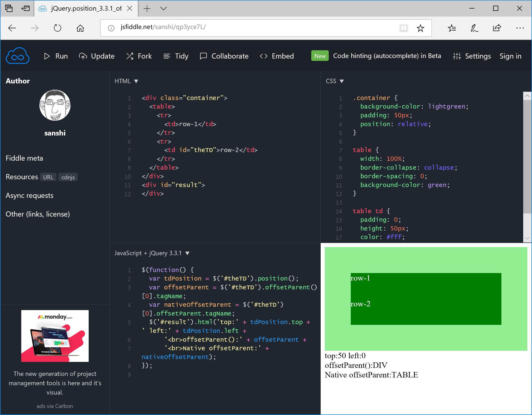Expand the Async requests section
This screenshot has width=532, height=415.
30,195
